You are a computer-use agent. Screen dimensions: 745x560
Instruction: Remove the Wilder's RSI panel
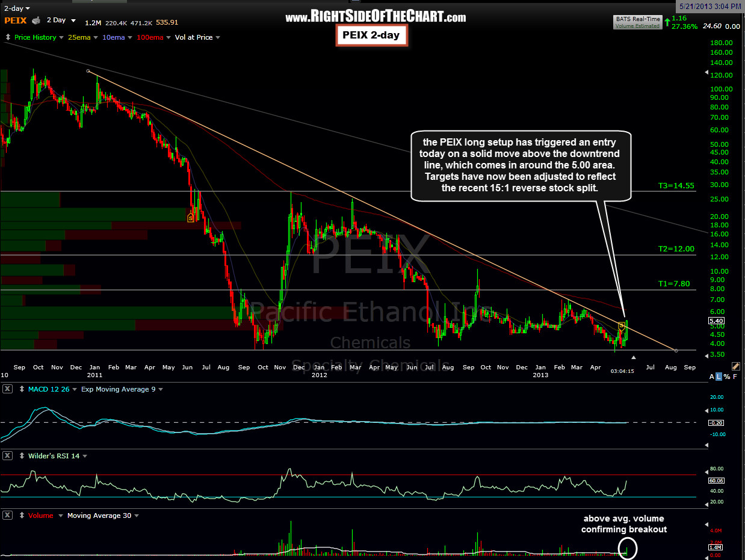coord(8,456)
